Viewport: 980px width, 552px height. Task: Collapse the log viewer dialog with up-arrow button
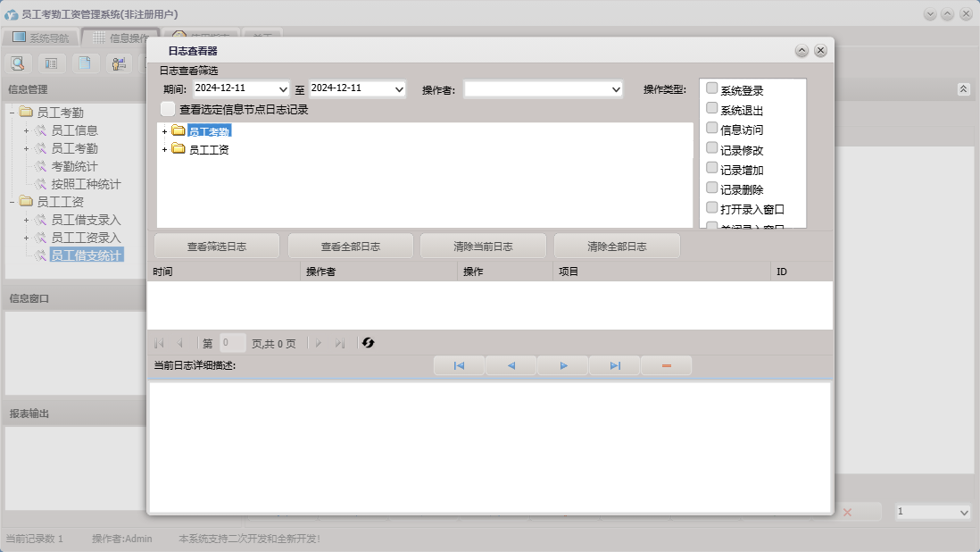801,51
